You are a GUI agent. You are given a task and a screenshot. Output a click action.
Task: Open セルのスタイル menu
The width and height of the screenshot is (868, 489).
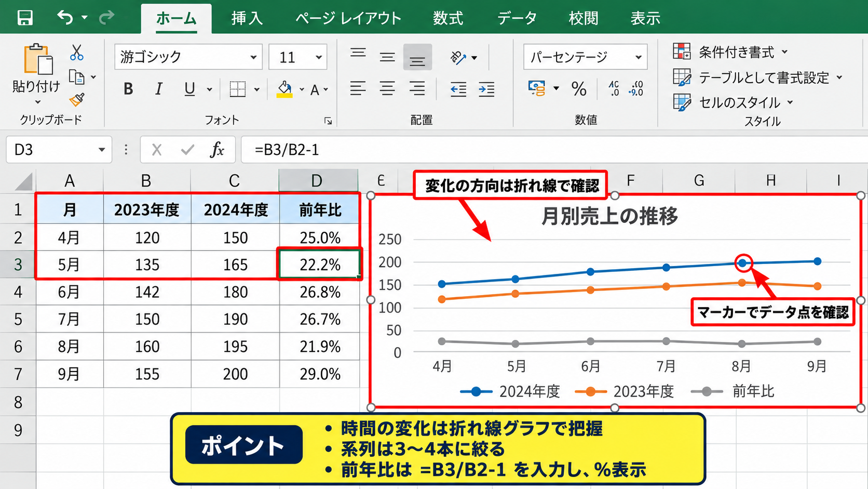[733, 102]
